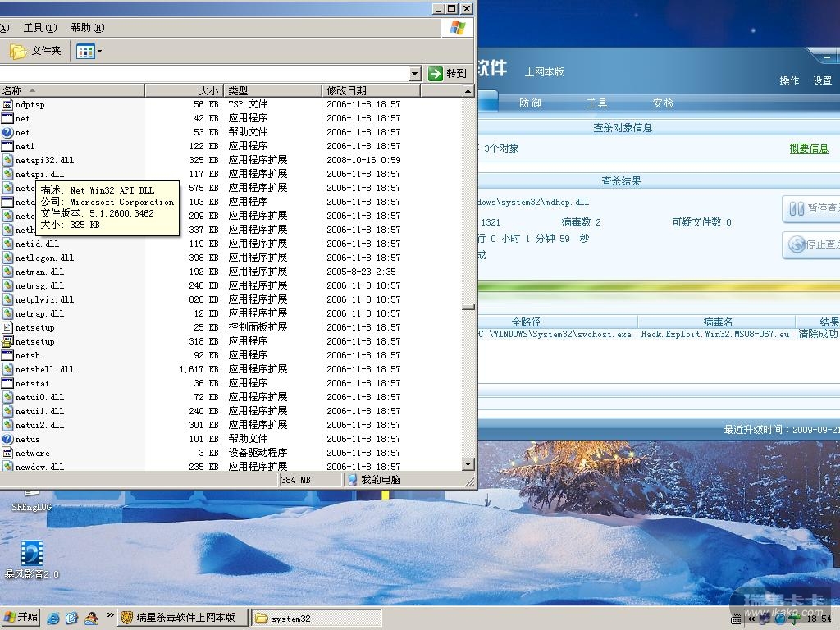840x630 pixels.
Task: Click the Hack.Exploit.Win32.MS08-067.eu virus name
Action: tap(715, 335)
